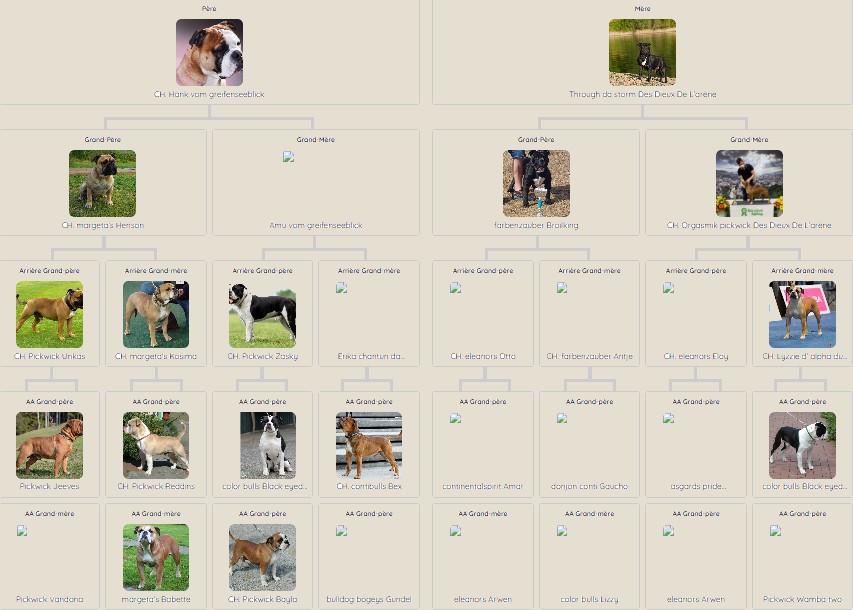Screen dimensions: 853x610
Task: Click the margeta's Babette photo
Action: (156, 557)
